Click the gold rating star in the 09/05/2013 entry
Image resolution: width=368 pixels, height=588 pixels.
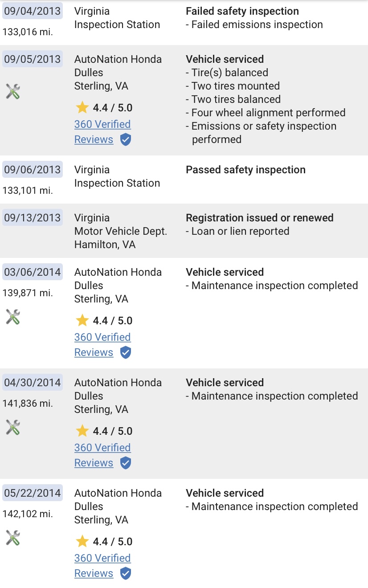82,107
